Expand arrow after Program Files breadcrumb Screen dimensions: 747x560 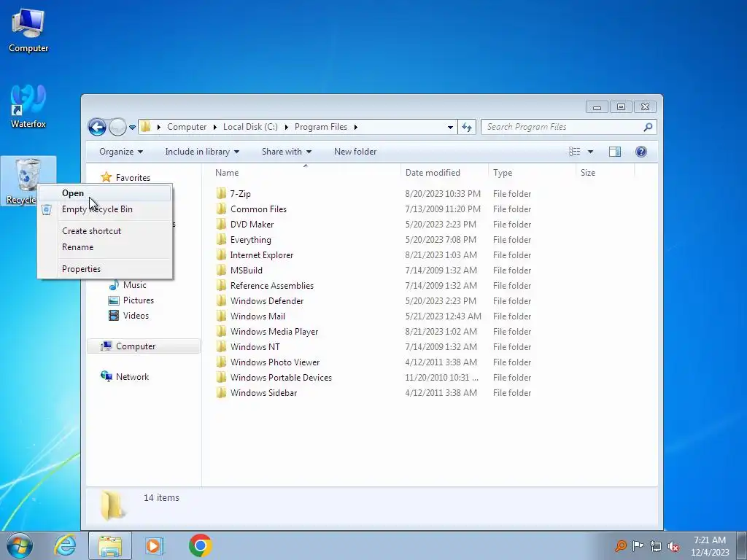[x=355, y=127]
